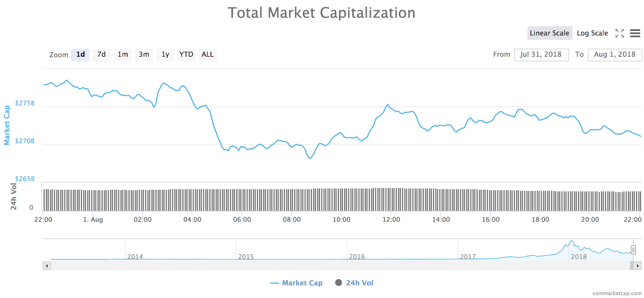This screenshot has height=298, width=644.
Task: Select the 1m zoom preset
Action: pyautogui.click(x=122, y=55)
